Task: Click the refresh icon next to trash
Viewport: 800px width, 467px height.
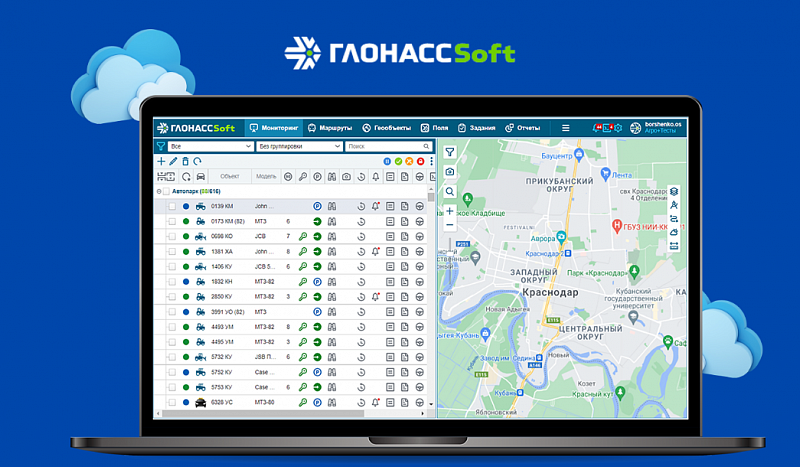Action: (197, 161)
